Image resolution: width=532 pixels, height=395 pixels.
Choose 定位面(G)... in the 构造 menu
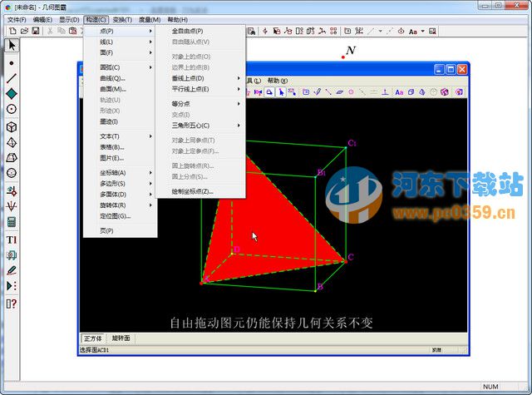click(x=120, y=216)
